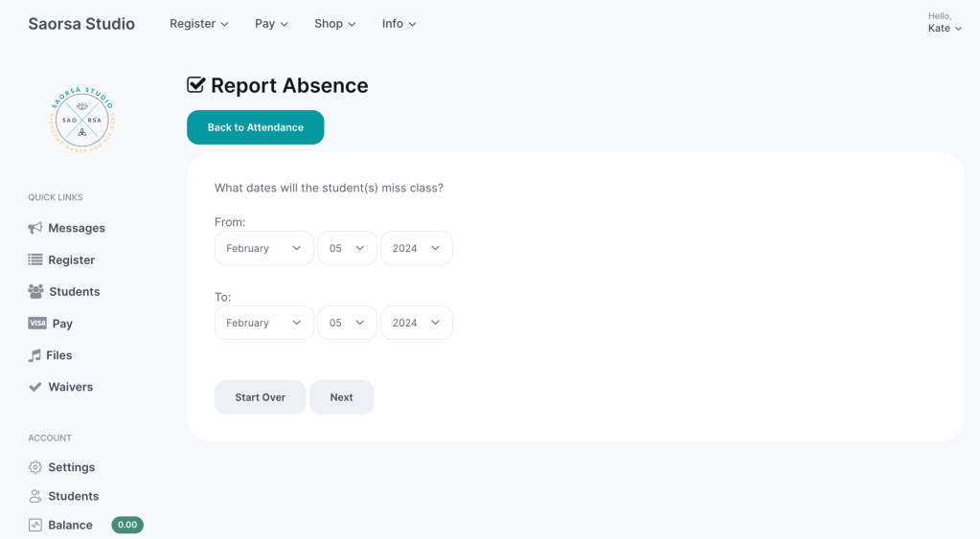Click the Back to Attendance button
The image size is (980, 539).
pos(255,127)
